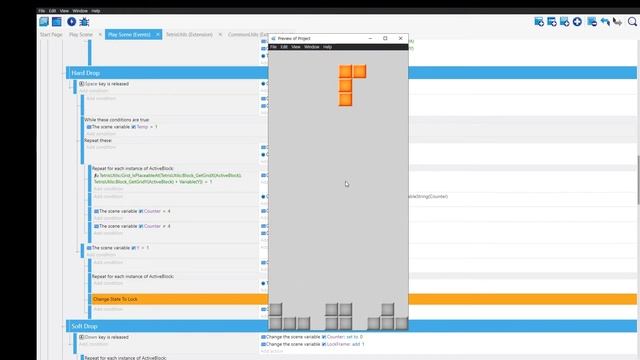Open the Help menu in main editor

96,11
